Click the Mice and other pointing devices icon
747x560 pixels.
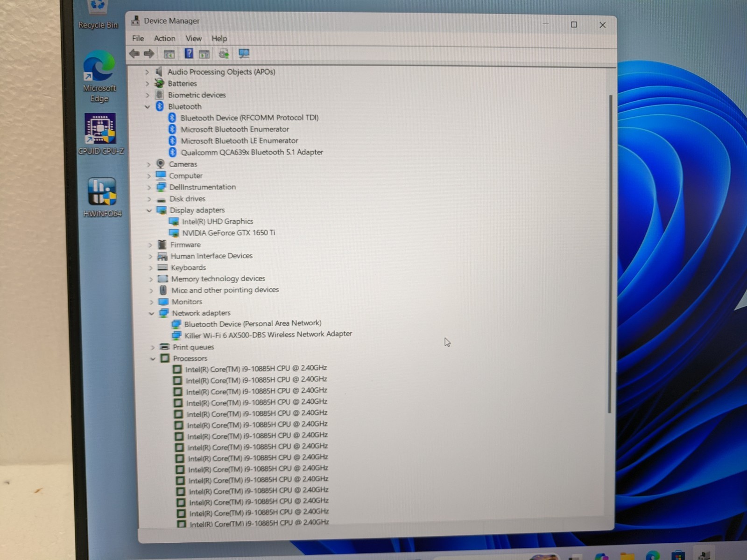coord(163,290)
